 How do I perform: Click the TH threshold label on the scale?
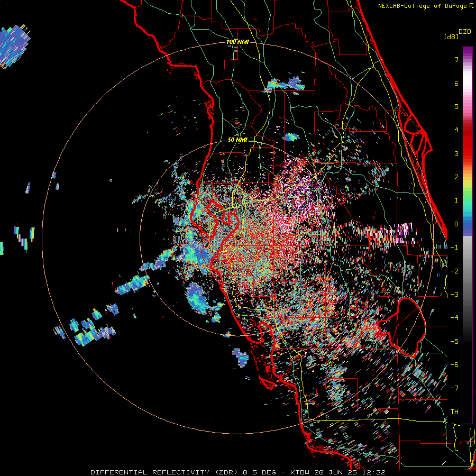click(x=454, y=411)
